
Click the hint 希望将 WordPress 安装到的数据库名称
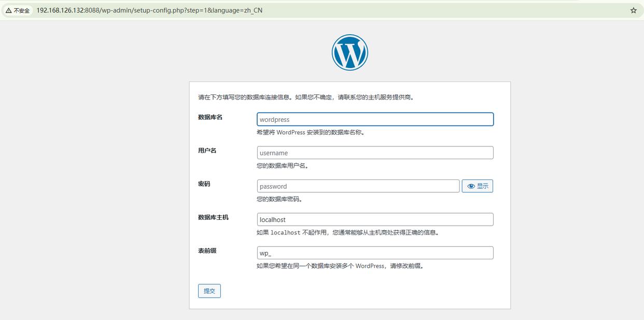[311, 132]
